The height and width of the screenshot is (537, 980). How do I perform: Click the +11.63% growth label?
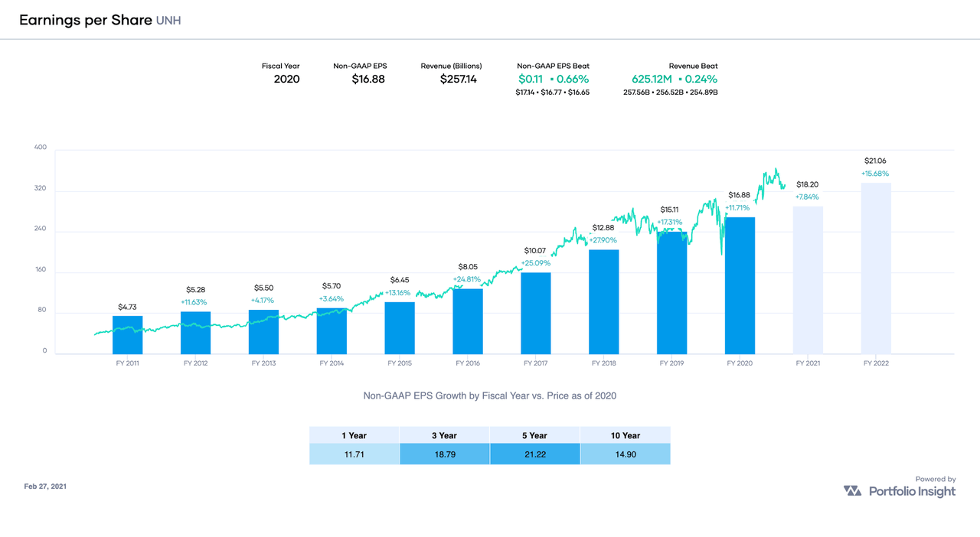[196, 302]
